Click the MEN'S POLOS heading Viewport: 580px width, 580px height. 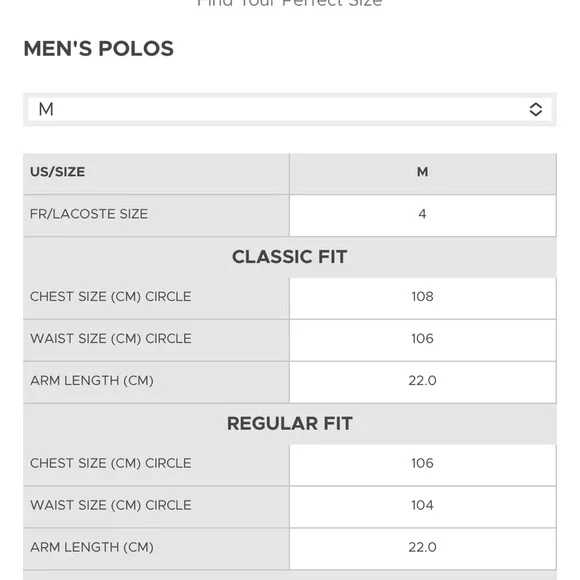click(98, 48)
